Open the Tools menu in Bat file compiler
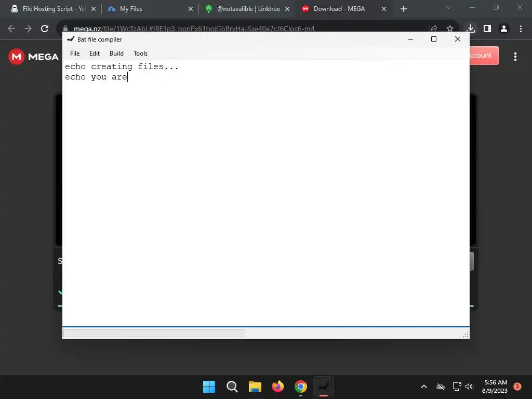 (140, 54)
